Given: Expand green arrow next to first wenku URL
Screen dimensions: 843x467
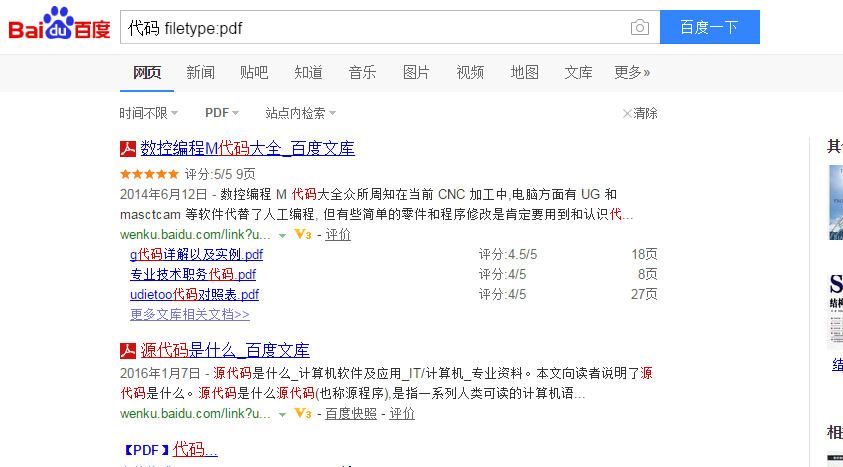Looking at the screenshot, I should [x=282, y=235].
